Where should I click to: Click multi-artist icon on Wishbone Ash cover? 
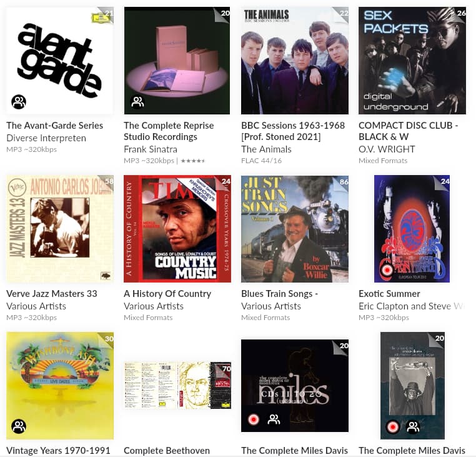point(19,426)
